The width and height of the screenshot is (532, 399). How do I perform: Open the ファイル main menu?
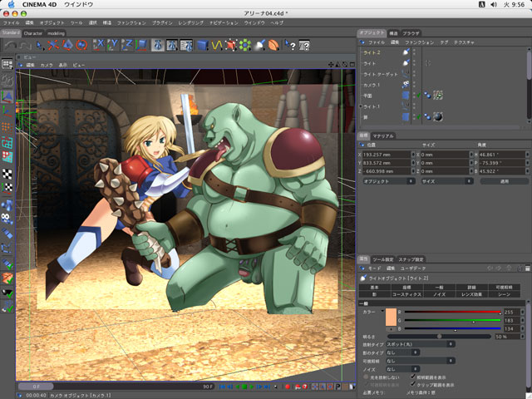click(11, 22)
